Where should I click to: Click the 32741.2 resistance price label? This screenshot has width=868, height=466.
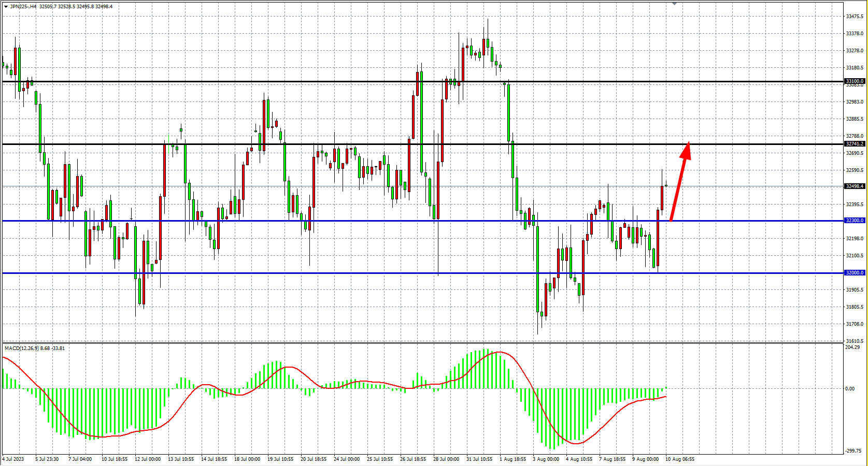coord(855,144)
